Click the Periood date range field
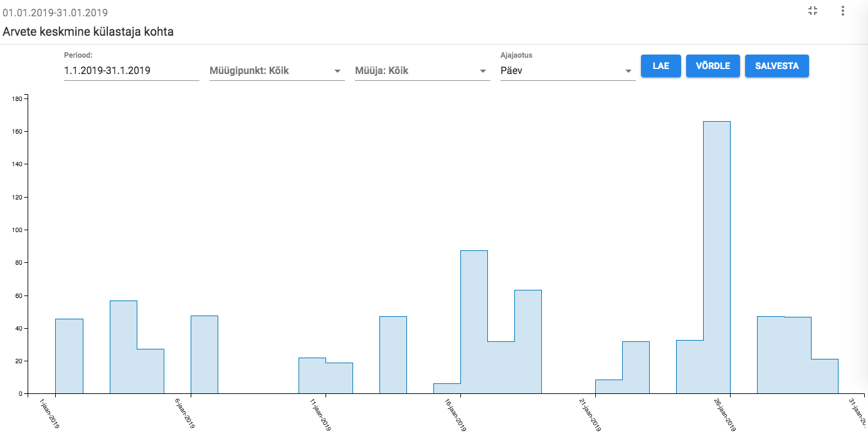Screen dimensions: 868x436 coord(131,71)
